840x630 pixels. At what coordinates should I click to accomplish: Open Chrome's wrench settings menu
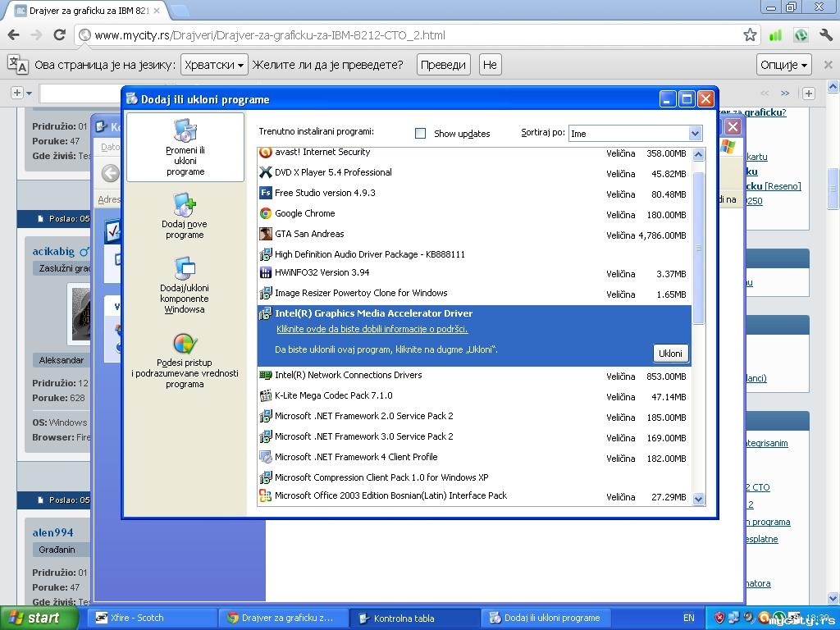pyautogui.click(x=825, y=35)
